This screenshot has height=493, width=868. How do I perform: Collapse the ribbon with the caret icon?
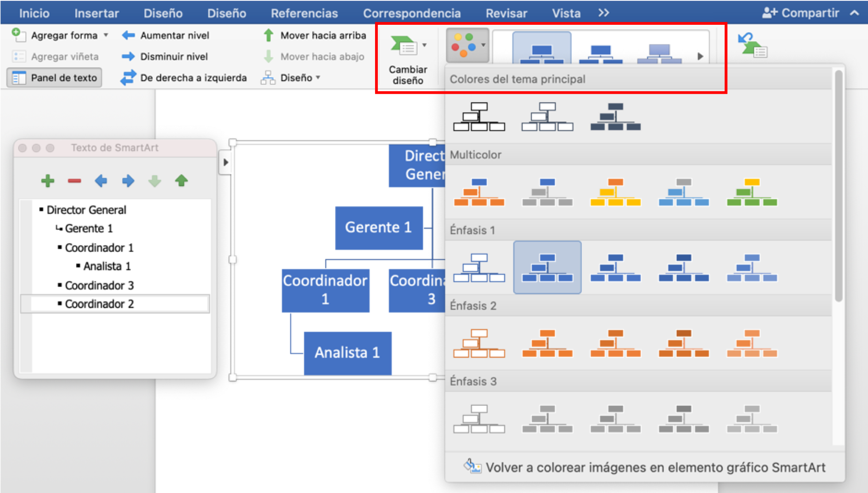(854, 13)
